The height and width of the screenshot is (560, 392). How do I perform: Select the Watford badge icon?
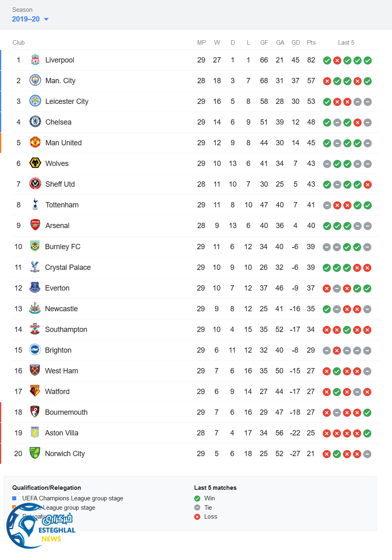(x=35, y=391)
